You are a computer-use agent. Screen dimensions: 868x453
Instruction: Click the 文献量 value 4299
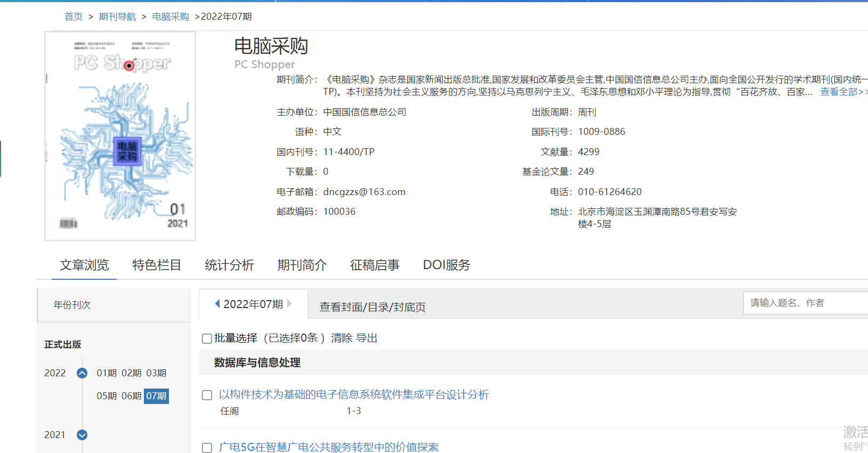[589, 152]
